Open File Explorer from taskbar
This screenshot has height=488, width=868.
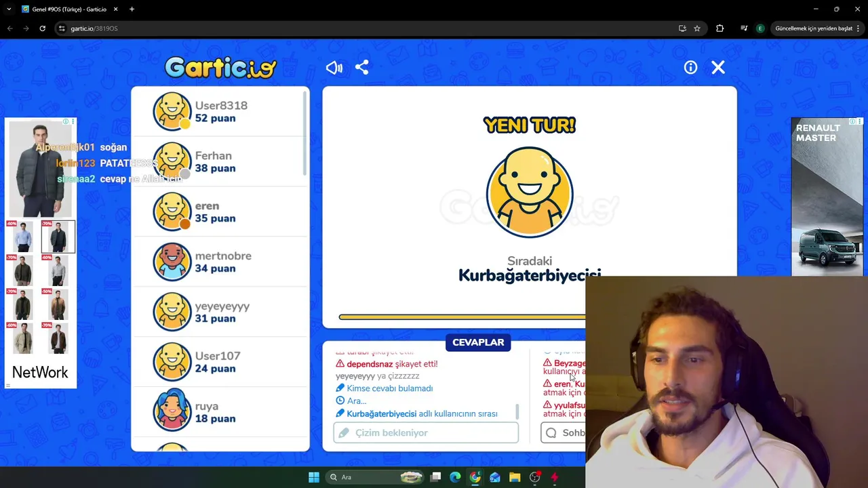tap(515, 477)
